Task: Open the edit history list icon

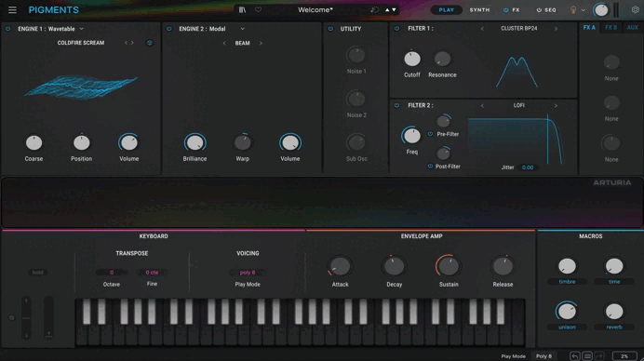Action: point(587,356)
